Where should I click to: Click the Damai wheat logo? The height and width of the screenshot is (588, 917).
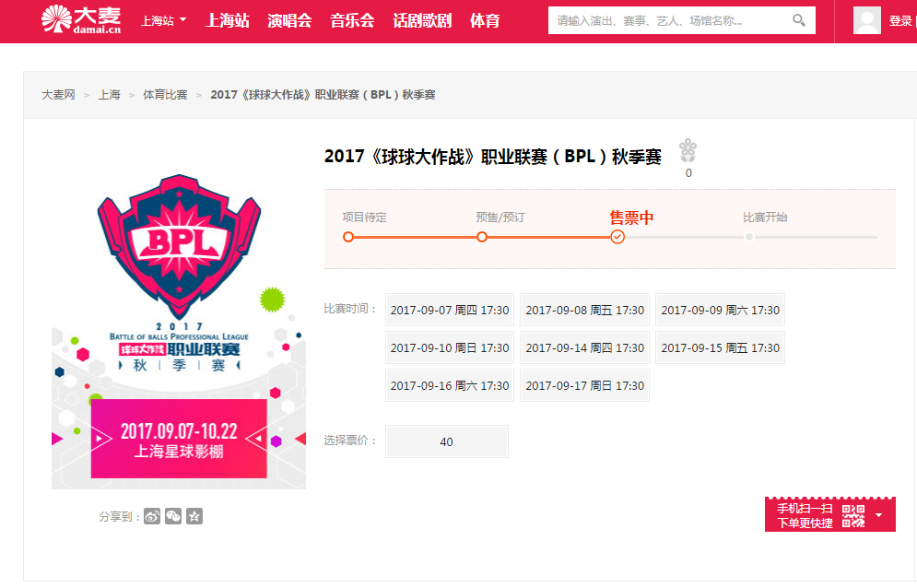pyautogui.click(x=57, y=18)
